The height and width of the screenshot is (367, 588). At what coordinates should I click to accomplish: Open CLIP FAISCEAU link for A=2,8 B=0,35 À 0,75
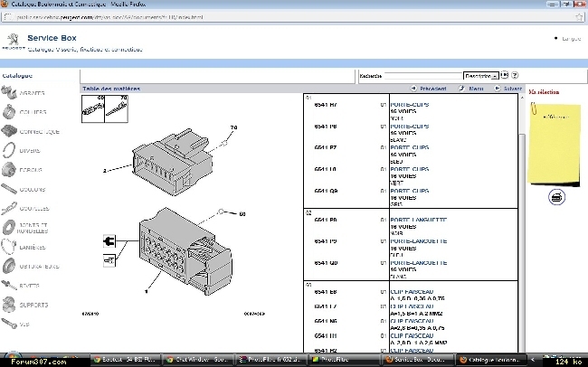pos(412,321)
